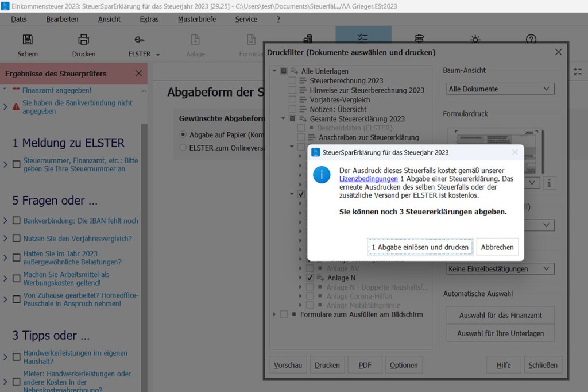The height and width of the screenshot is (392, 588).
Task: Click the application icon in main title bar
Action: coord(5,6)
